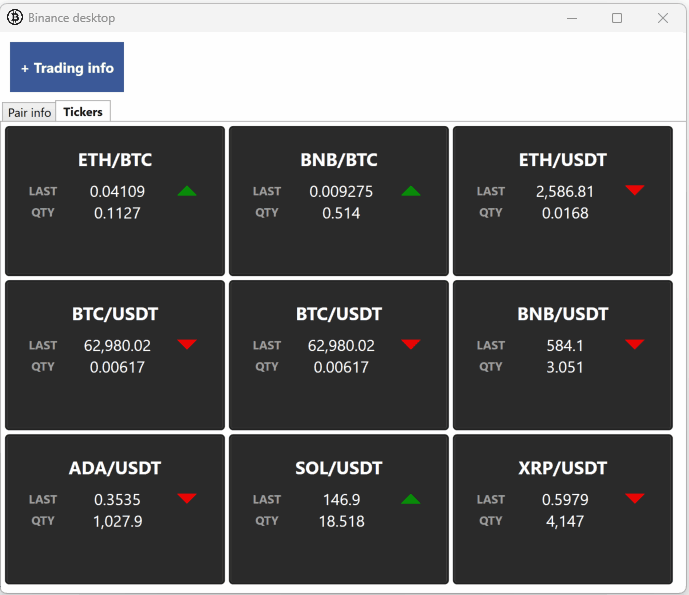Click the ETH/BTC ticker title
The image size is (689, 595).
click(x=115, y=160)
